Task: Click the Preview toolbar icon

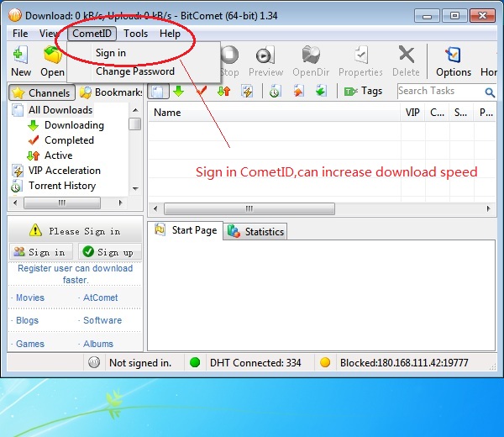Action: pyautogui.click(x=265, y=56)
